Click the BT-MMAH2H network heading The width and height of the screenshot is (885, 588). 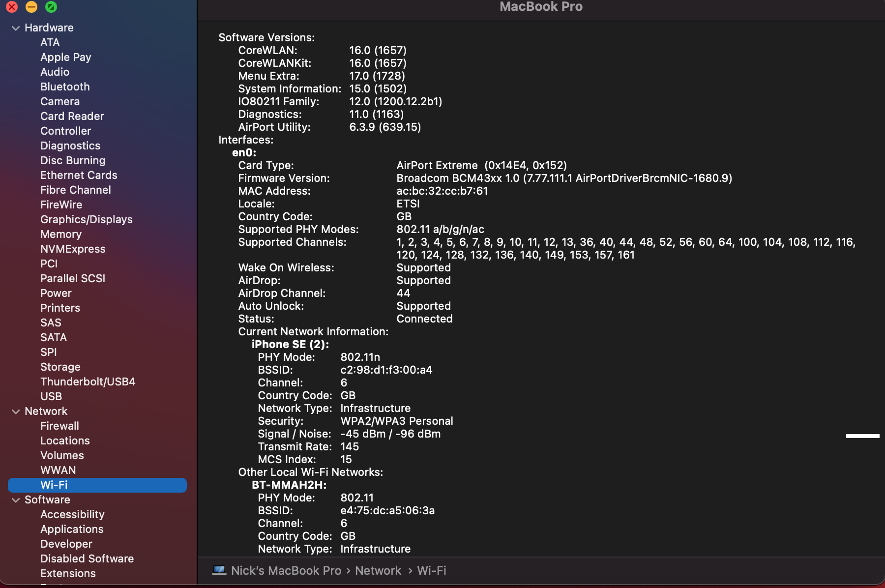pyautogui.click(x=289, y=485)
